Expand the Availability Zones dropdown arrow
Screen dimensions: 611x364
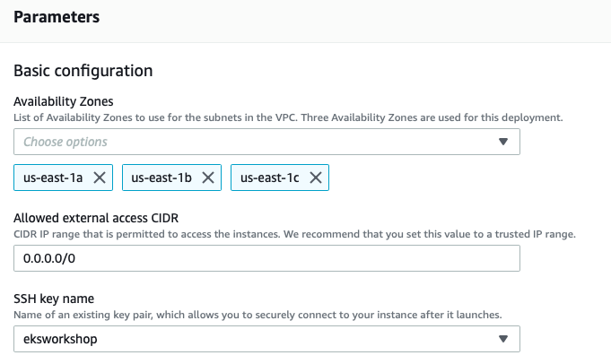[x=503, y=142]
